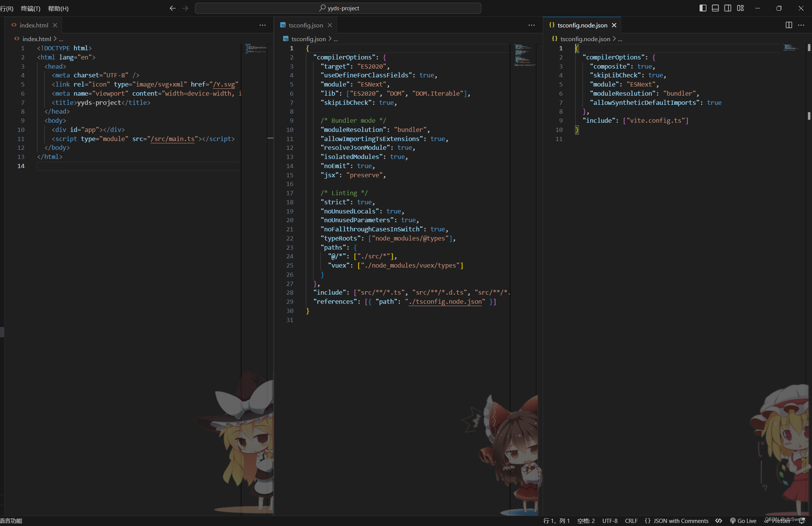
Task: Change indentation via 空格: 2 status item
Action: (x=586, y=521)
